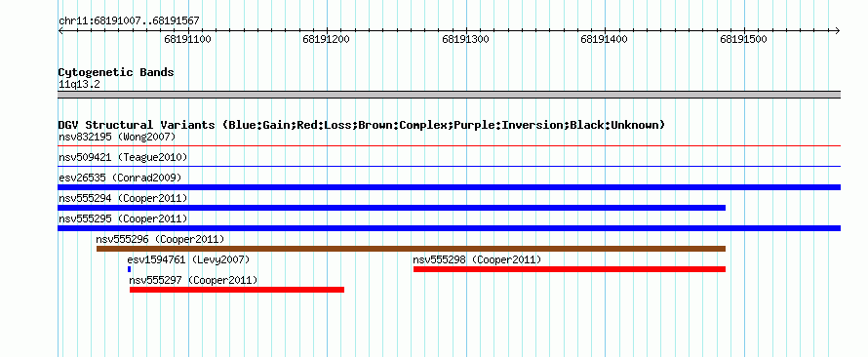Screen dimensions: 868x357
Task: Select the 11q13.2 band label
Action: tap(79, 84)
